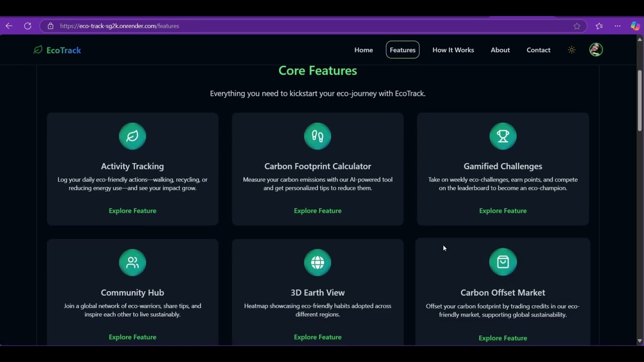This screenshot has height=362, width=644.
Task: Click the Activity Tracking leaf icon
Action: [x=132, y=136]
